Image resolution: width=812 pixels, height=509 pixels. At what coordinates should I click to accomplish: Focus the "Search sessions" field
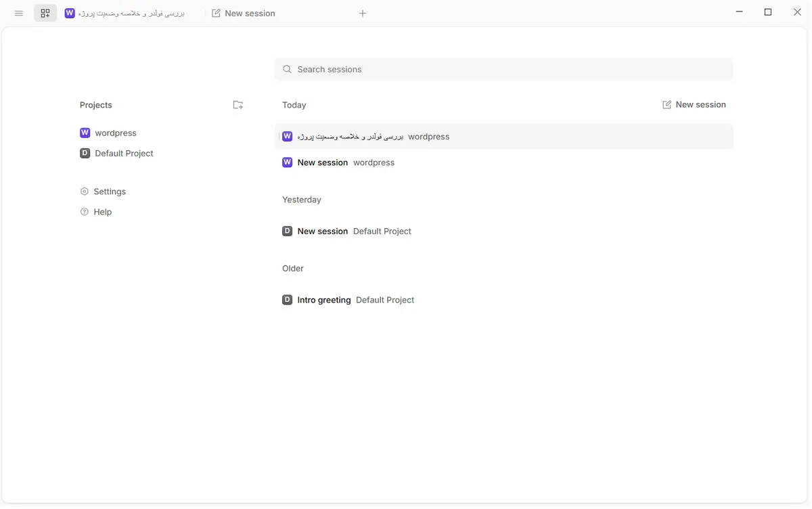503,69
